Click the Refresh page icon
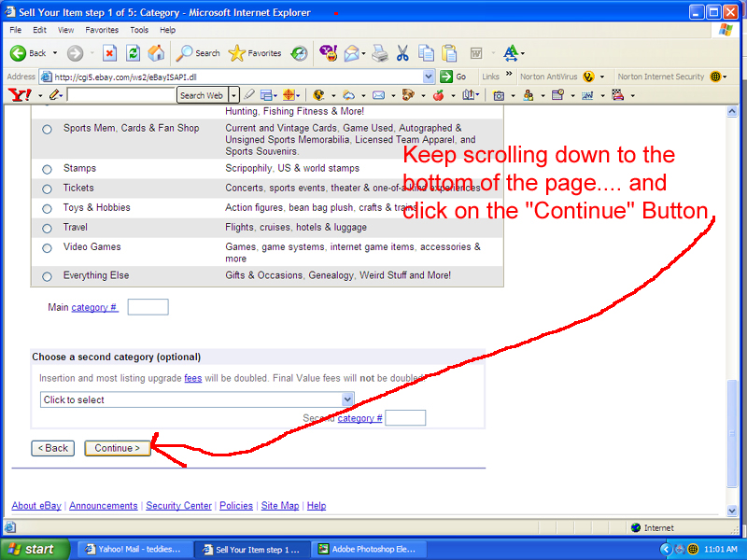747x560 pixels. point(133,53)
